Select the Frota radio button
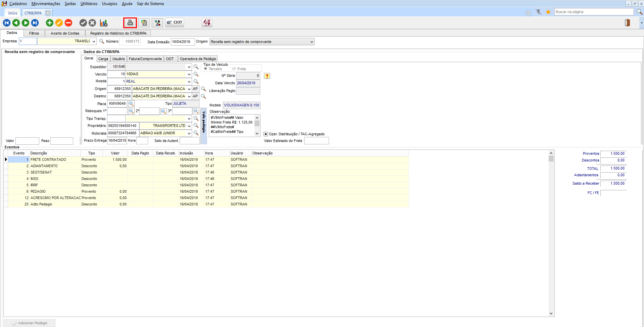The width and height of the screenshot is (644, 327). coord(234,69)
